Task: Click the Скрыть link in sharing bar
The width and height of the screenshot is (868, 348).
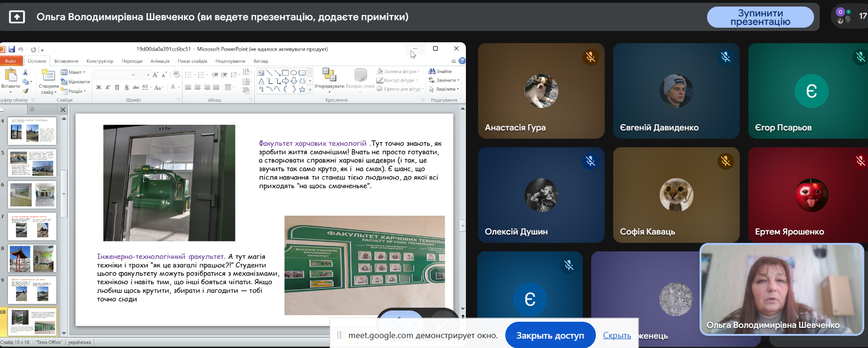Action: [x=617, y=335]
